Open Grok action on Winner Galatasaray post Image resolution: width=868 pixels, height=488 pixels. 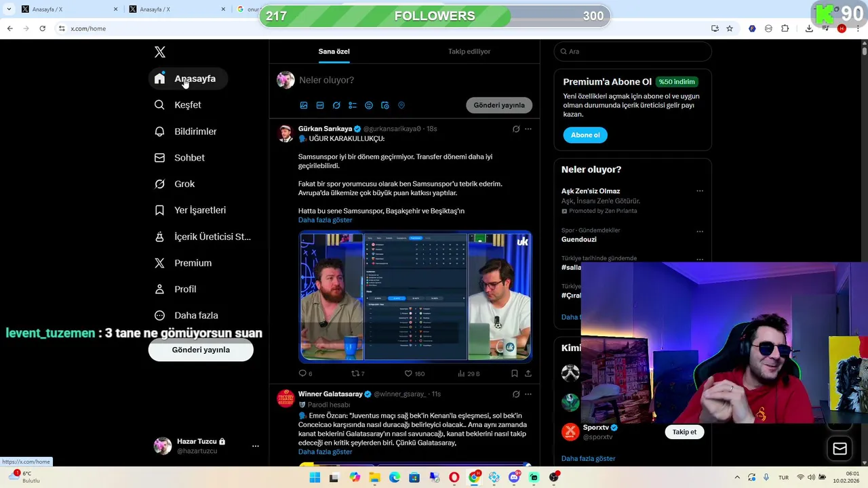point(516,394)
